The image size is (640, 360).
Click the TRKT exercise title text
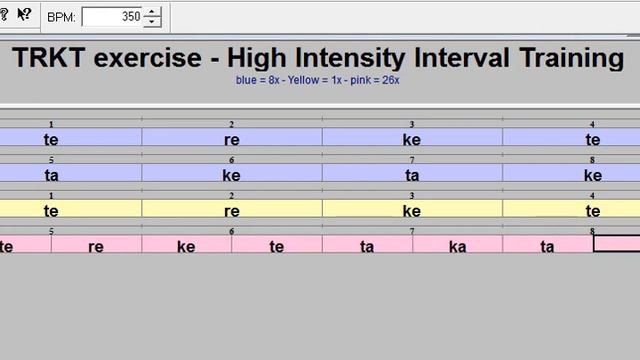tap(318, 58)
